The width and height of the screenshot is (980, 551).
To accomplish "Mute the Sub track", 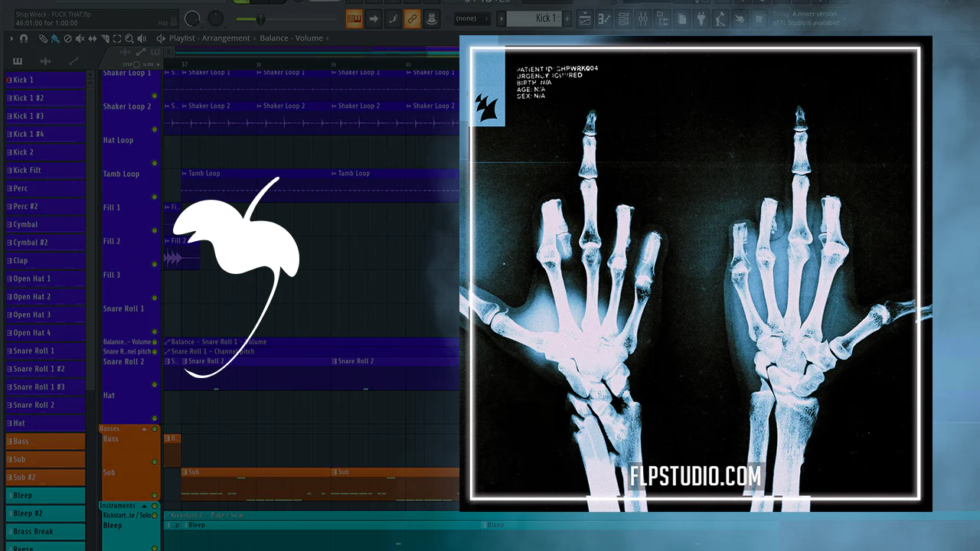I will tap(155, 496).
